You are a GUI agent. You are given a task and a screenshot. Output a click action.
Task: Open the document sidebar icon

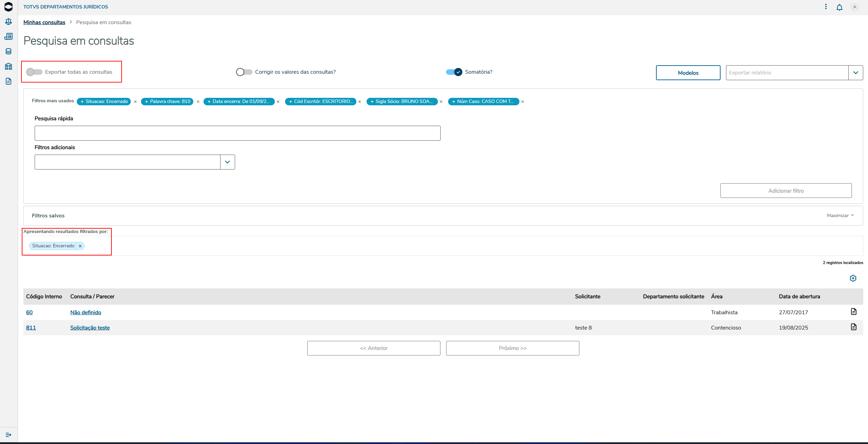pos(8,81)
